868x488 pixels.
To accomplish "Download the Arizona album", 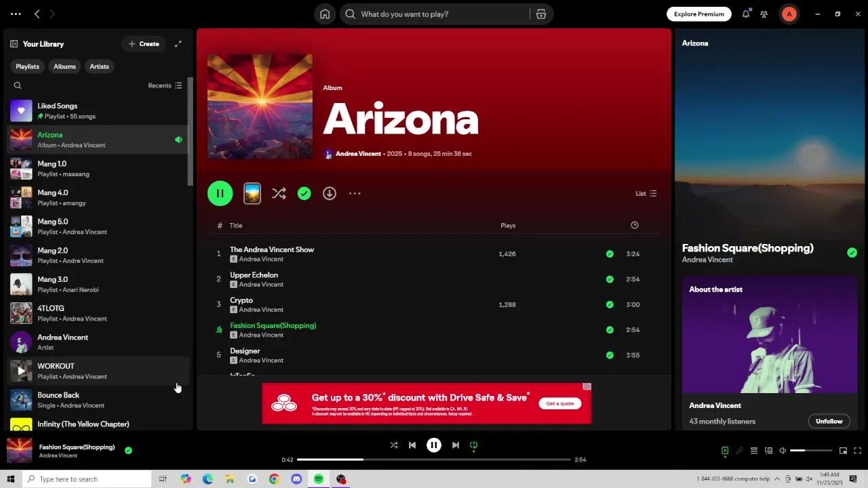I will (x=330, y=194).
